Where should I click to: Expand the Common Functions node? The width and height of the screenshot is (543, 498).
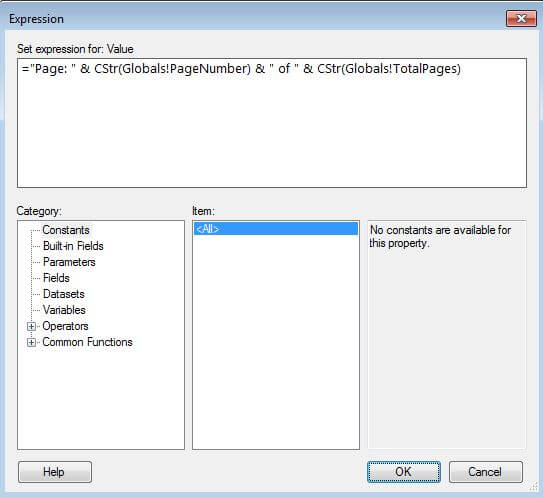click(31, 343)
